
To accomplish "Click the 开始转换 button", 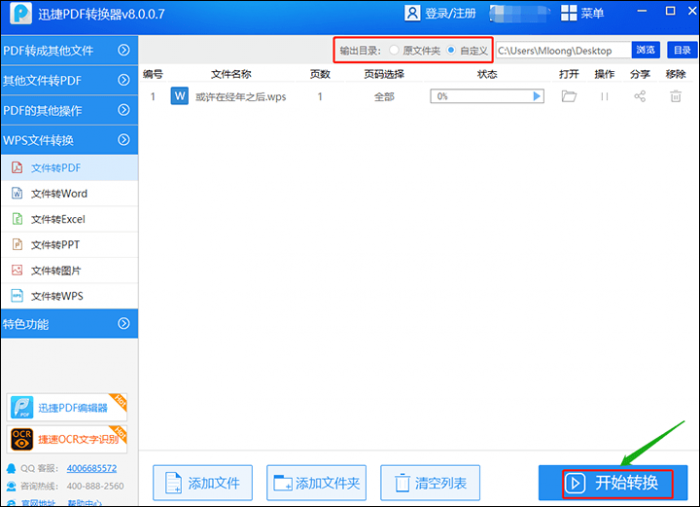I will 613,483.
